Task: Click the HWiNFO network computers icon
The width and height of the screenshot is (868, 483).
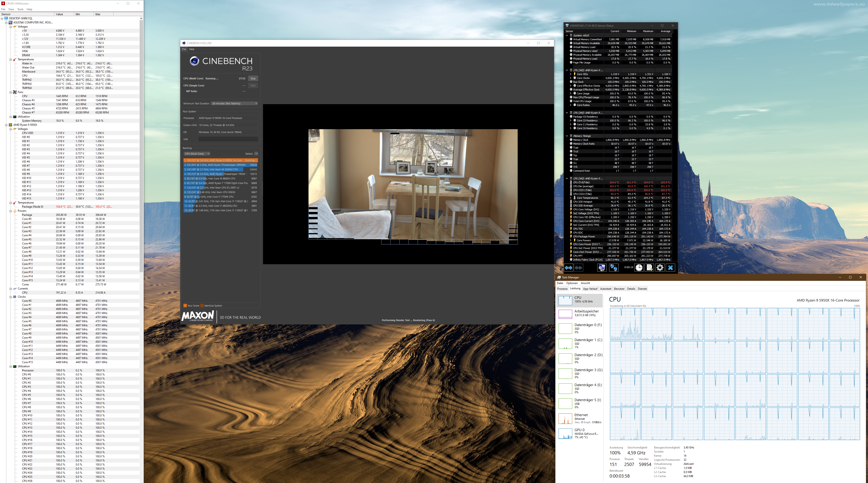Action: [614, 268]
